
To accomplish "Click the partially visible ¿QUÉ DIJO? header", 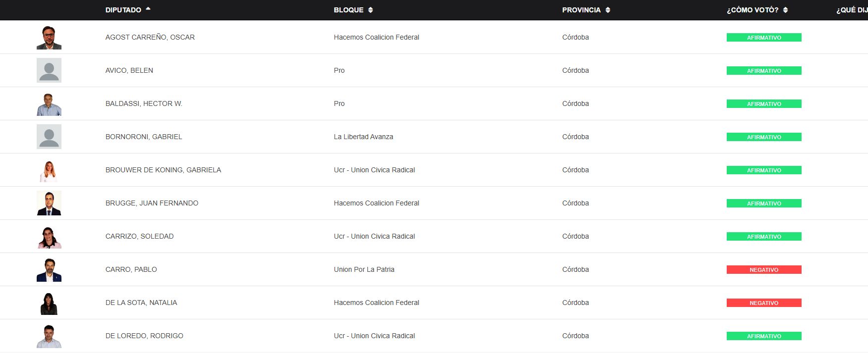I will pyautogui.click(x=852, y=10).
